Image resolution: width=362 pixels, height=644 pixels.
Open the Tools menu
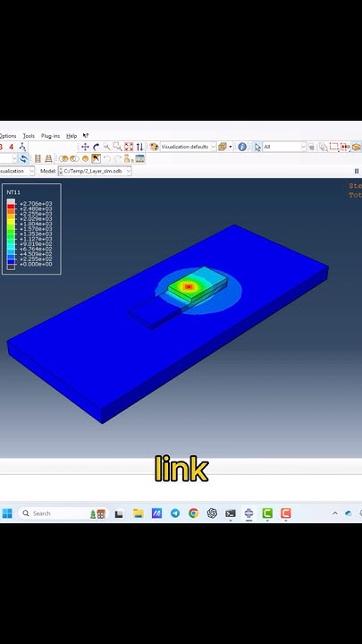(29, 136)
